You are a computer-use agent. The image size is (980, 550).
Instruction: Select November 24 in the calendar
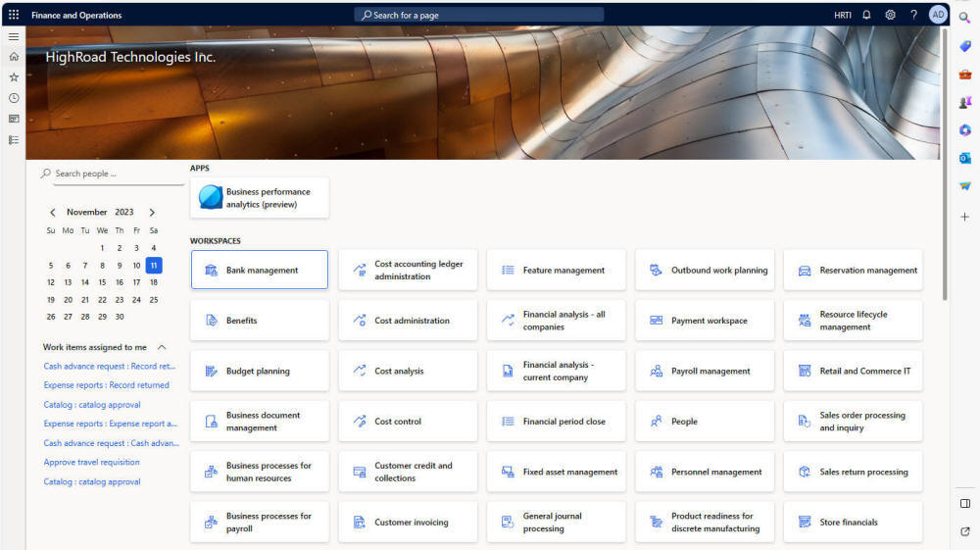pyautogui.click(x=136, y=300)
